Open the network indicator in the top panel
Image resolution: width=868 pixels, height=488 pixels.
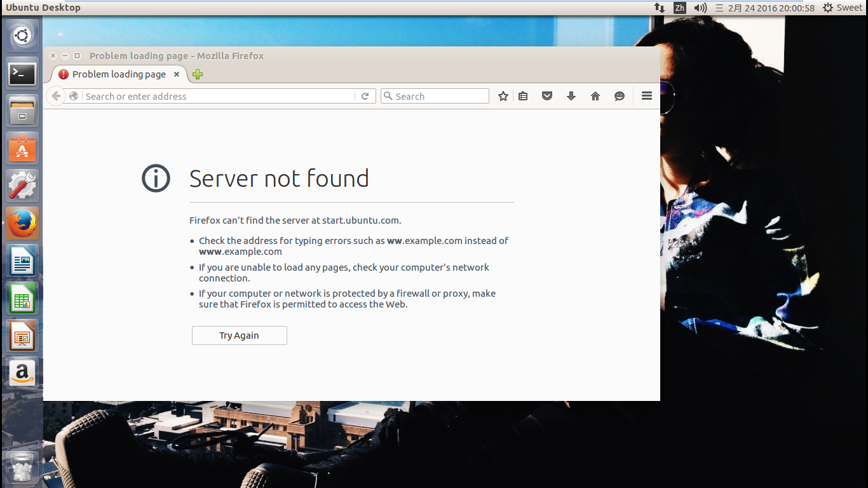point(660,8)
